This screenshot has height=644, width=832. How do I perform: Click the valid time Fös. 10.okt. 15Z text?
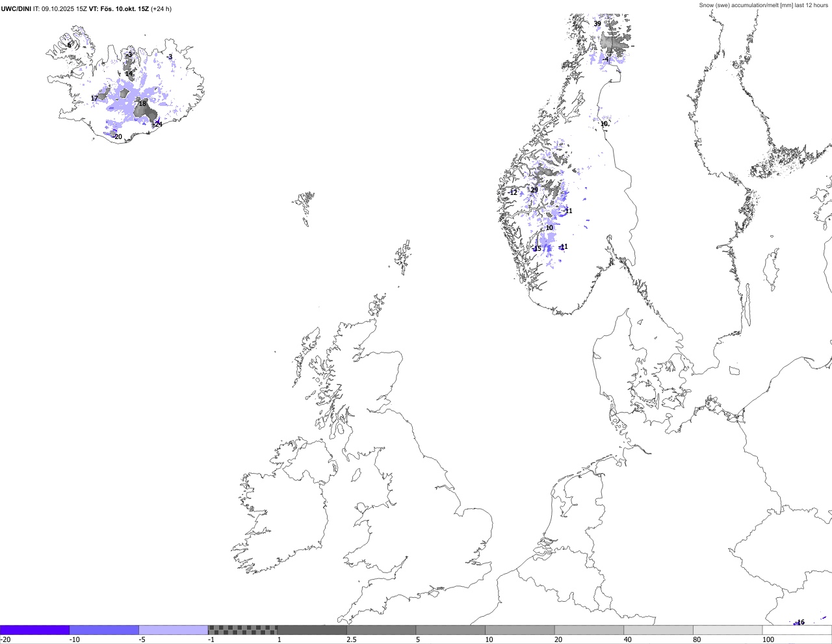(x=123, y=9)
